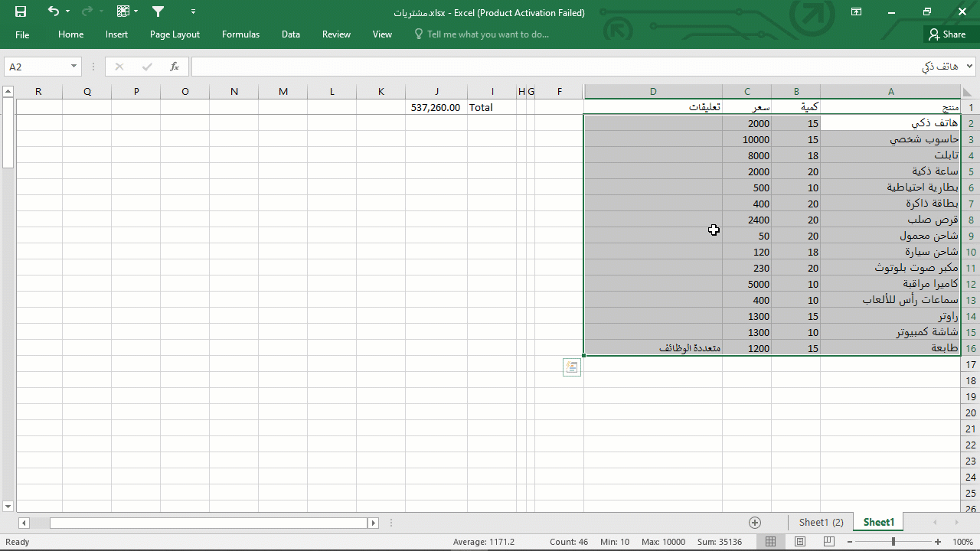Screen dimensions: 980x551
Task: Expand the formula bar with its chevron
Action: tap(970, 67)
